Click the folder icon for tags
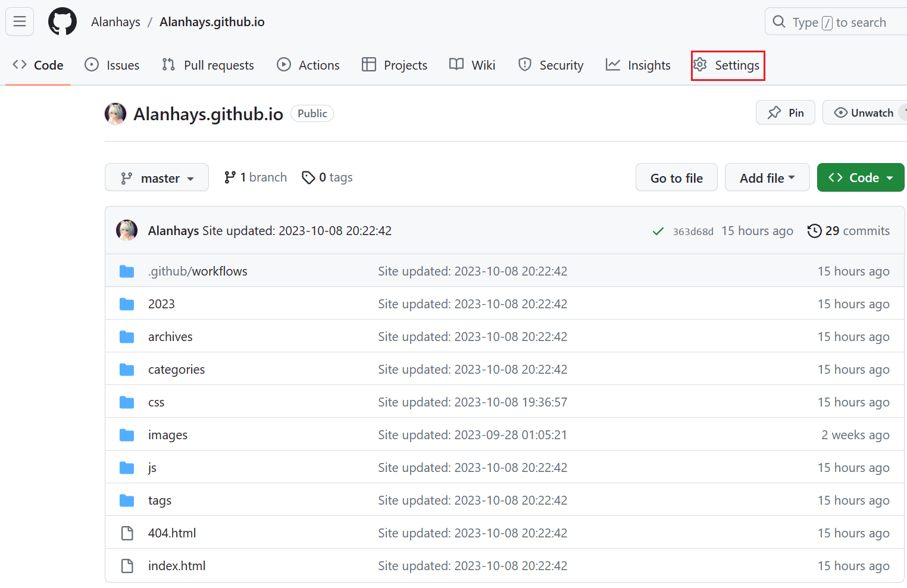This screenshot has height=588, width=907. tap(127, 501)
